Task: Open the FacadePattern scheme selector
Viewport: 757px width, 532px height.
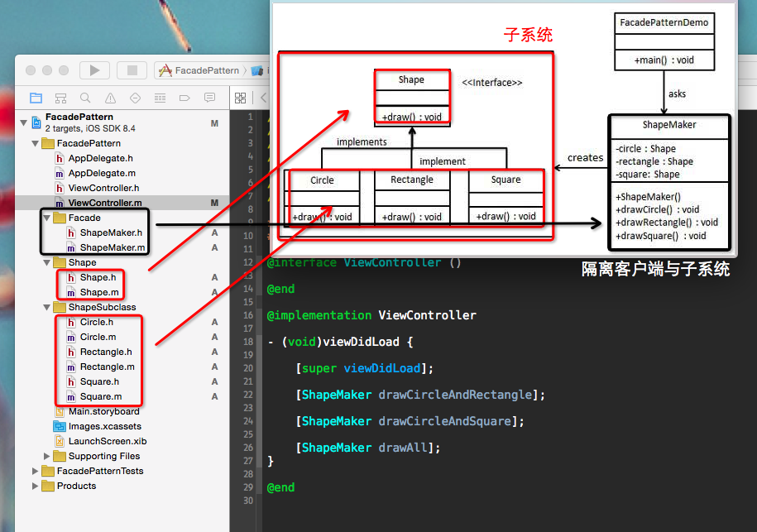Action: (208, 70)
